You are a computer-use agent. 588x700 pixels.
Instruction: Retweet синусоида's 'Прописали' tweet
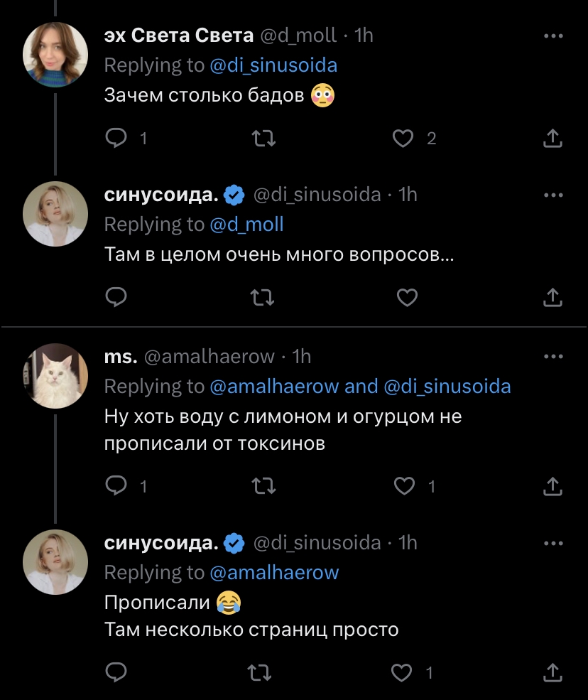[x=263, y=672]
